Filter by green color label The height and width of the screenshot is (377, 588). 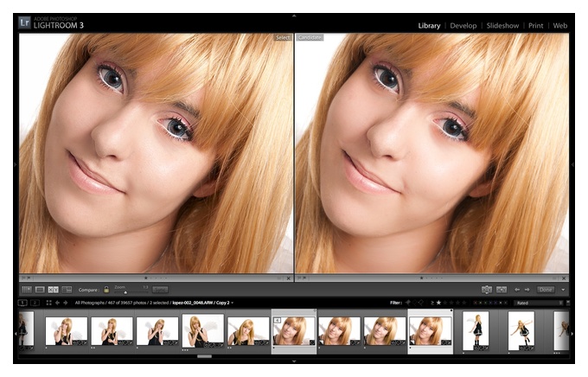[x=486, y=303]
